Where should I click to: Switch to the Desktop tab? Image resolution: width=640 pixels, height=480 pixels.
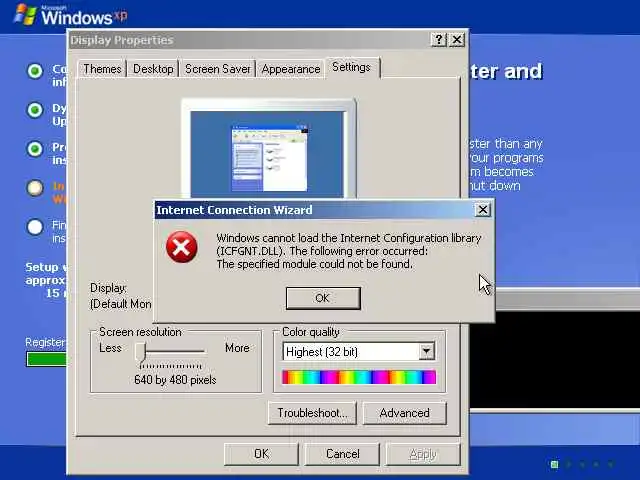click(x=153, y=69)
